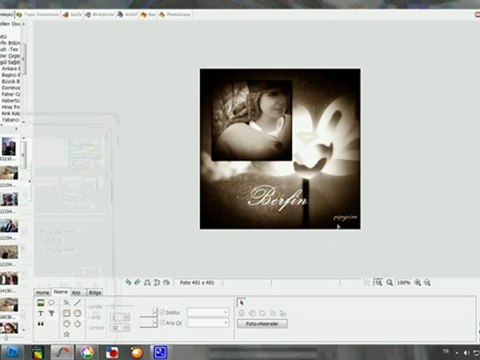
Task: Open the upper line style dropdown
Action: pyautogui.click(x=148, y=312)
